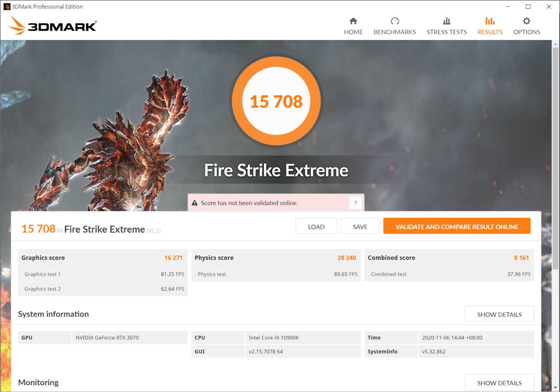Open the OPTIONS tab

click(x=527, y=26)
